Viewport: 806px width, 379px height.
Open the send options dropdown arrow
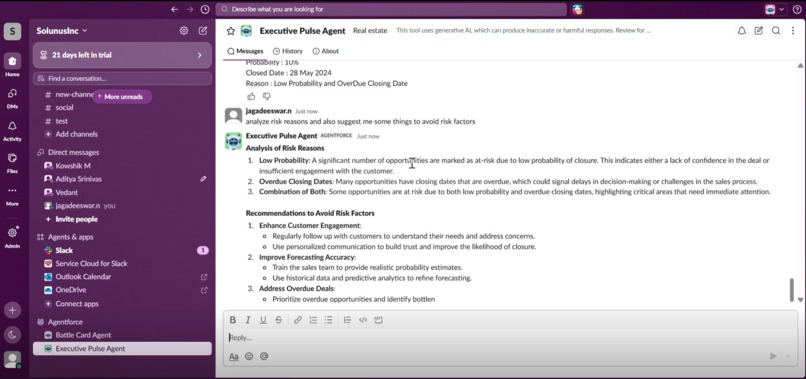pyautogui.click(x=788, y=356)
